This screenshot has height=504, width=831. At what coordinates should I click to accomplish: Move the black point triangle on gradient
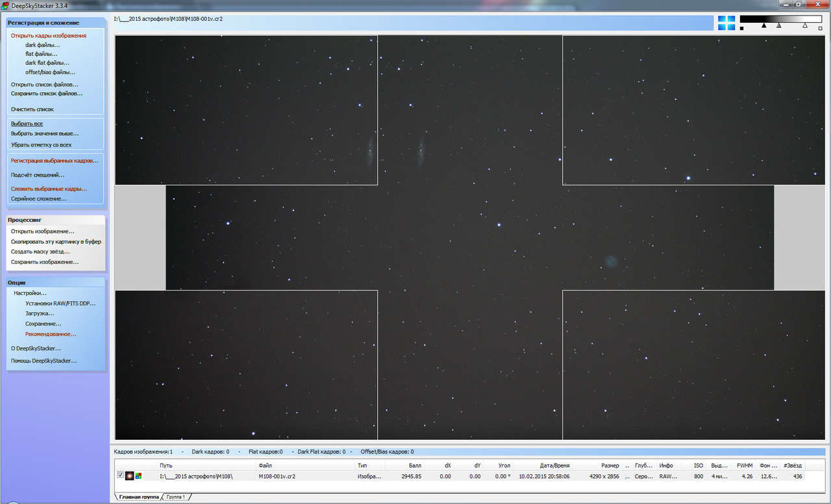pos(763,25)
